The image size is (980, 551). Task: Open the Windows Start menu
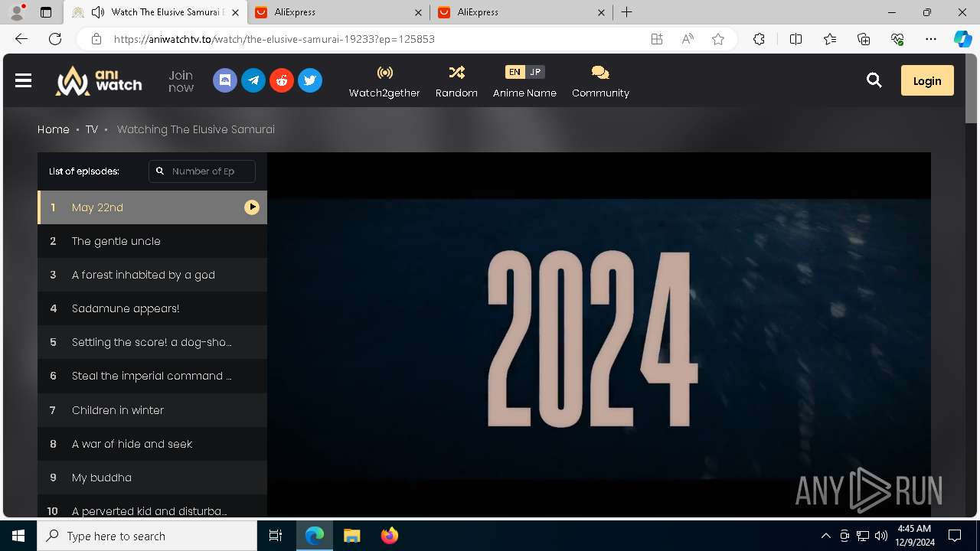pyautogui.click(x=18, y=536)
